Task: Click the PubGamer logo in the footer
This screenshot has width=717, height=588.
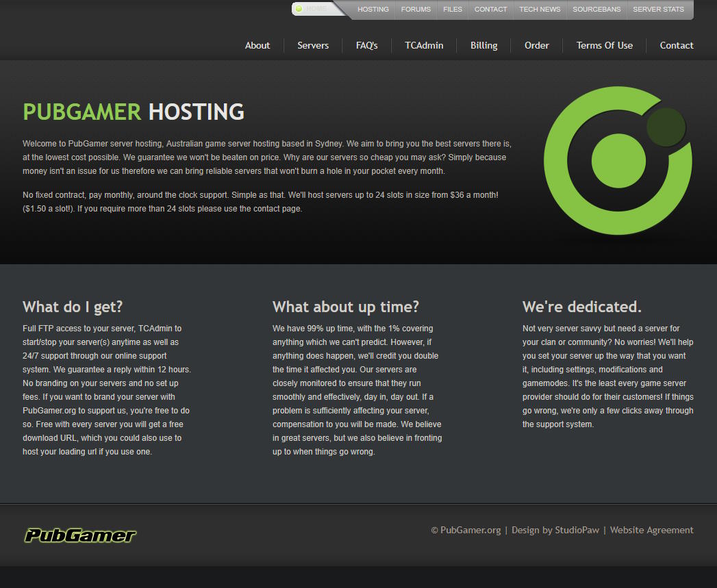Action: pyautogui.click(x=80, y=536)
